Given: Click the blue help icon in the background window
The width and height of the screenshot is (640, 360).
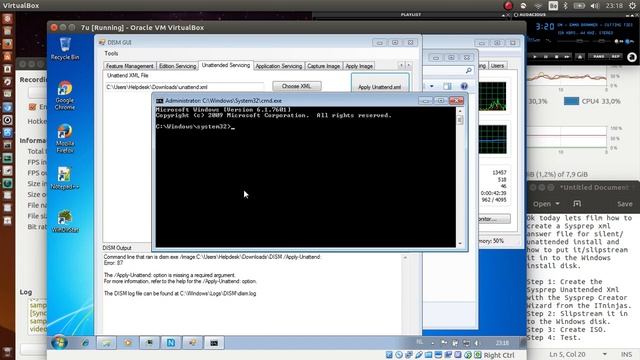Looking at the screenshot, I should point(464,86).
